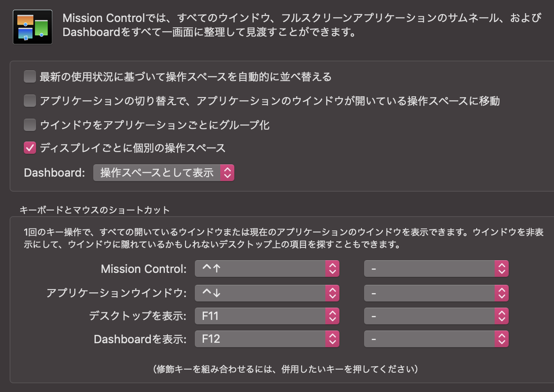Click stepper arrows on Dashboard mode popup

coord(227,173)
